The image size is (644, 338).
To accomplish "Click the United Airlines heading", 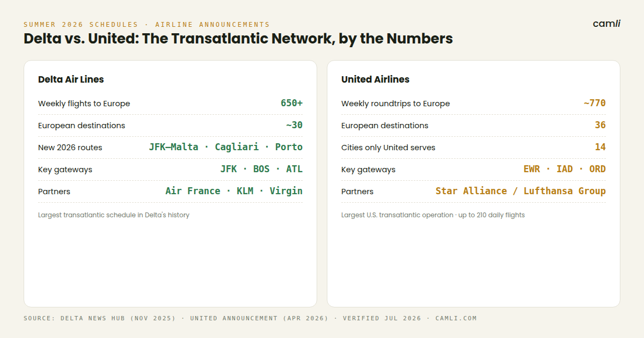I will click(375, 79).
